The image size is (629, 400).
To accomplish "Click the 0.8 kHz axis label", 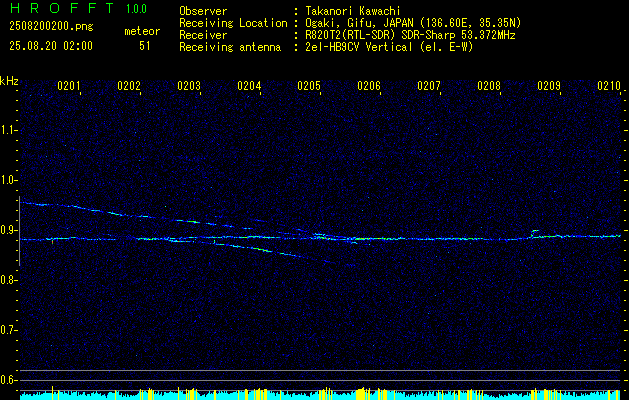I will pos(8,280).
